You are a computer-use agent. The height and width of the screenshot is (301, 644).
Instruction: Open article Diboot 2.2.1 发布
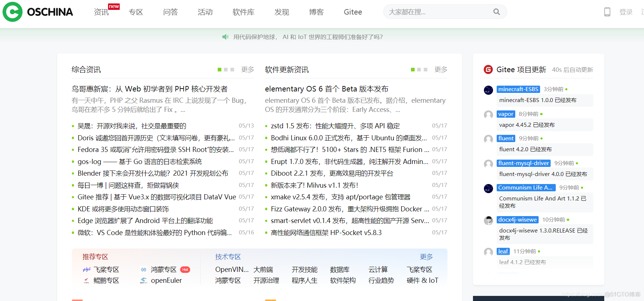[x=332, y=173]
